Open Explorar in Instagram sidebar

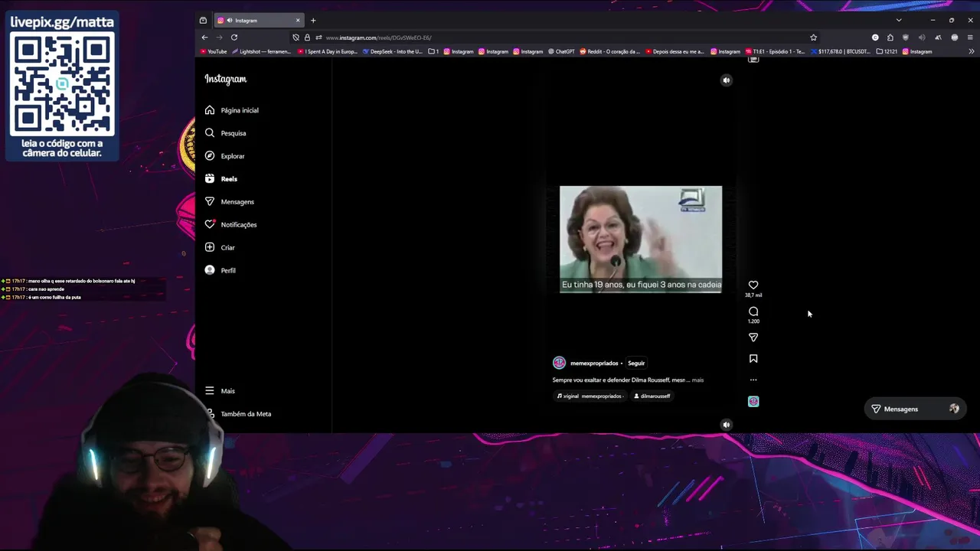[x=225, y=156]
